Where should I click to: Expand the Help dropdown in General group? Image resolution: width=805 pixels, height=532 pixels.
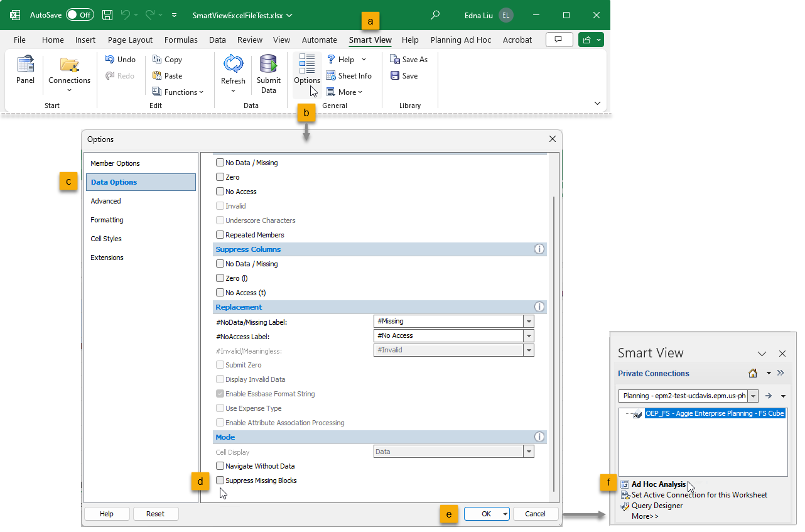pyautogui.click(x=363, y=59)
